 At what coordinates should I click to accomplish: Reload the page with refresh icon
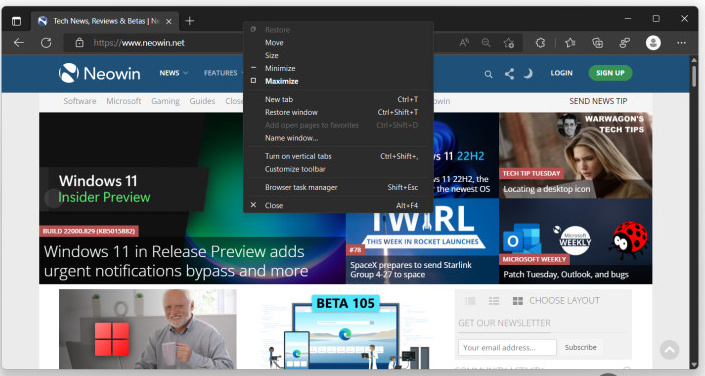pos(46,43)
